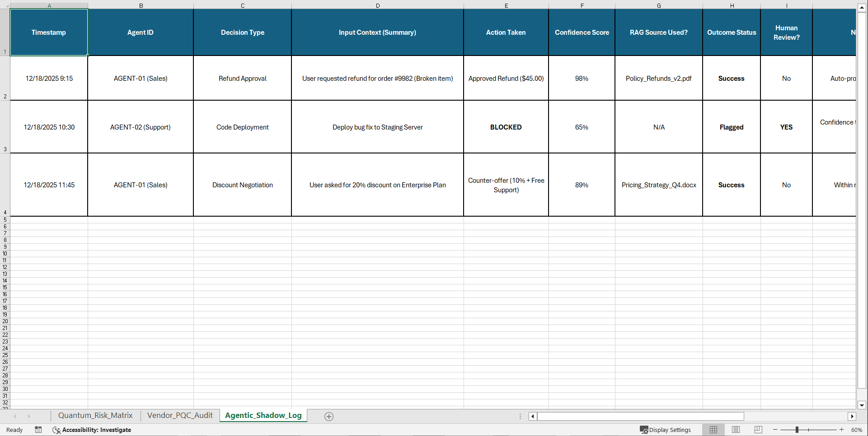Select column F header
Viewport: 868px width, 436px height.
(582, 5)
